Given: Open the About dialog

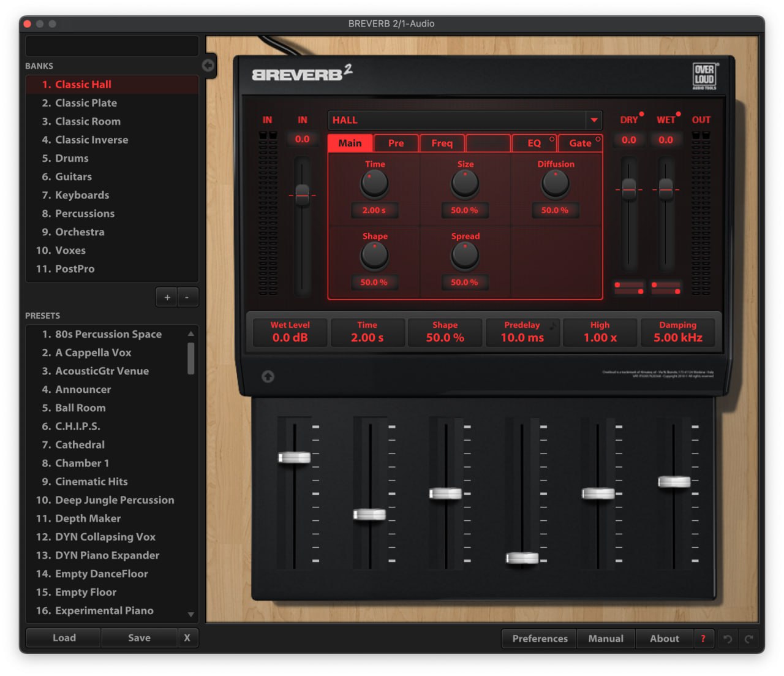Looking at the screenshot, I should pos(664,639).
